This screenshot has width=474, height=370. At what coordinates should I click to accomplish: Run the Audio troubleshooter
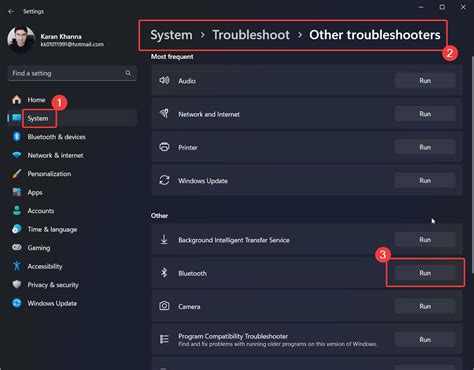coord(425,81)
